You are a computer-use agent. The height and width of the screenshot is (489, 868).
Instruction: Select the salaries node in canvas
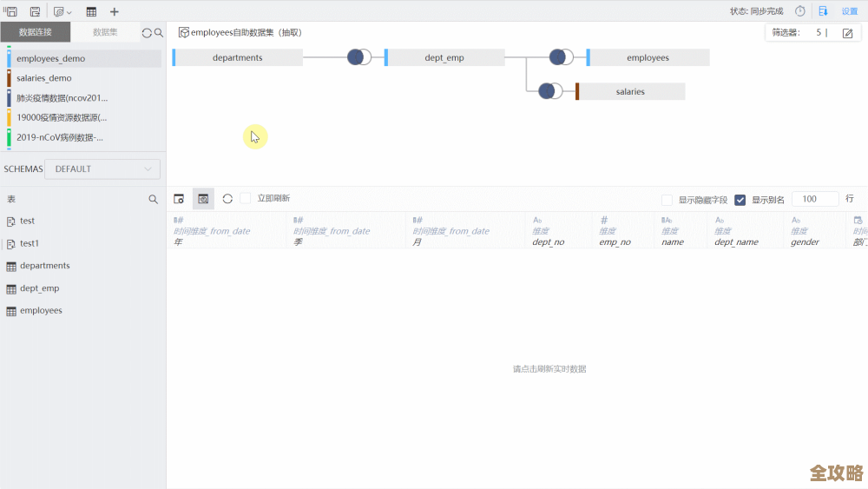click(x=630, y=91)
